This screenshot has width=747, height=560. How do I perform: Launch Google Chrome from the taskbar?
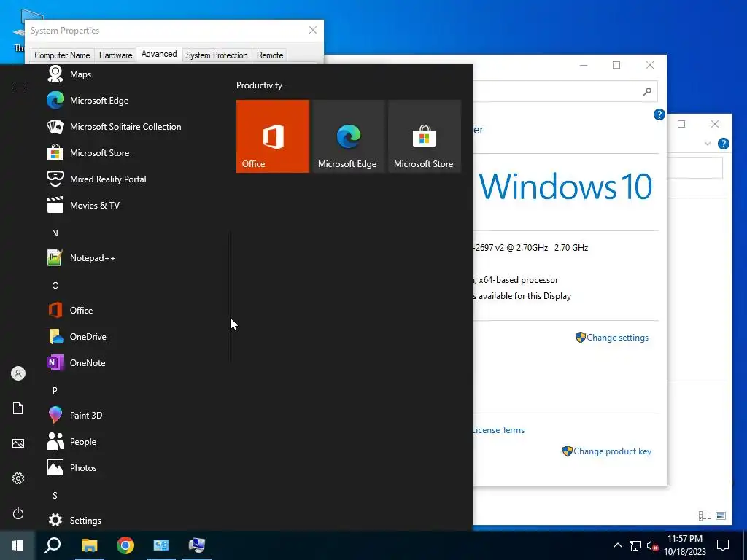point(125,545)
